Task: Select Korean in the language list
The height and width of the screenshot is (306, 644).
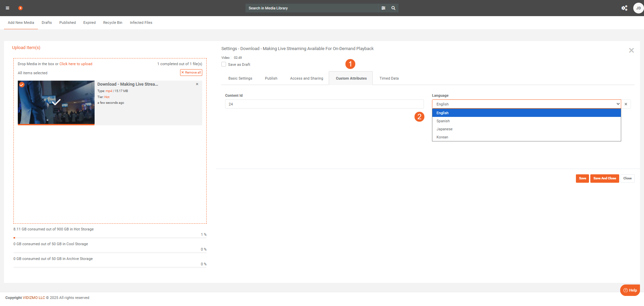Action: (x=442, y=137)
